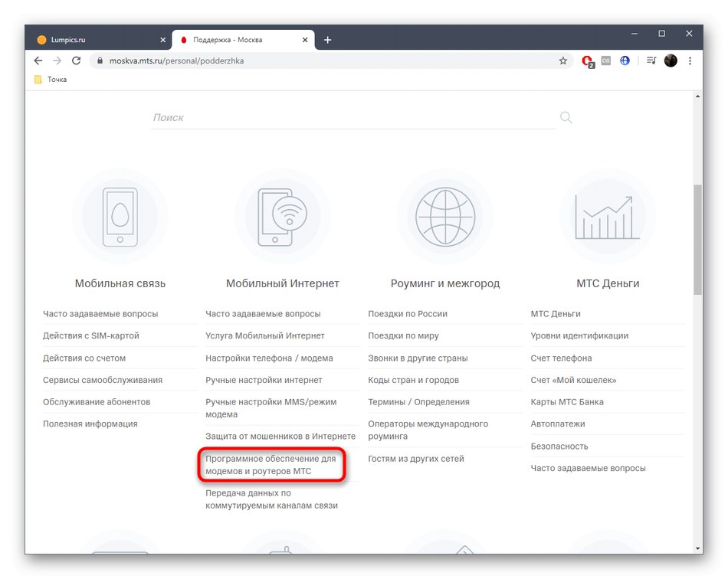Open Уровни идентификации link
728x579 pixels.
(x=579, y=335)
